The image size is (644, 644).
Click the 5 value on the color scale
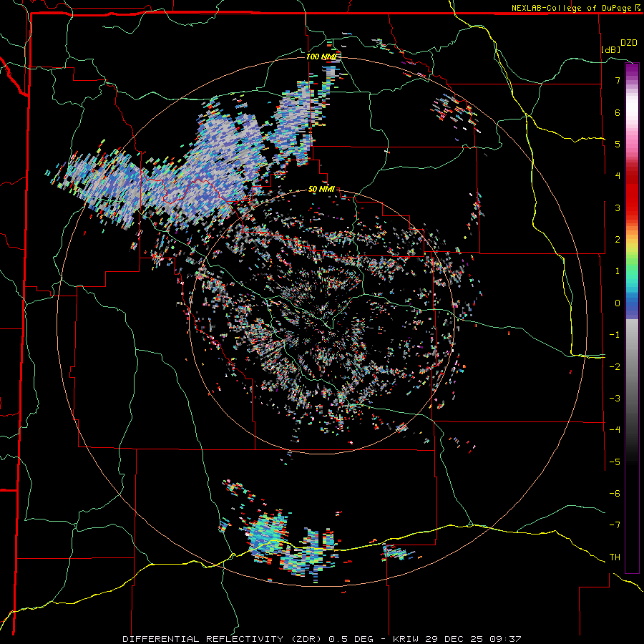(x=618, y=144)
